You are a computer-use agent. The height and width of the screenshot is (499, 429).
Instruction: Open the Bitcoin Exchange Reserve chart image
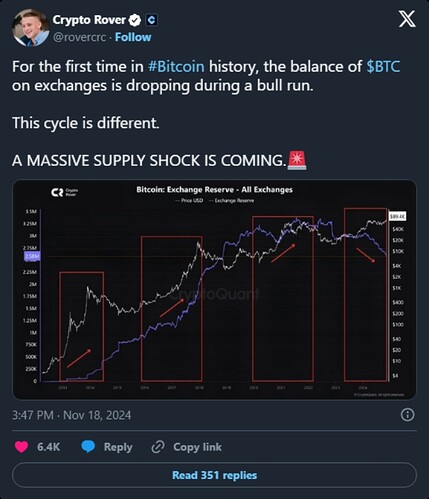pyautogui.click(x=214, y=289)
